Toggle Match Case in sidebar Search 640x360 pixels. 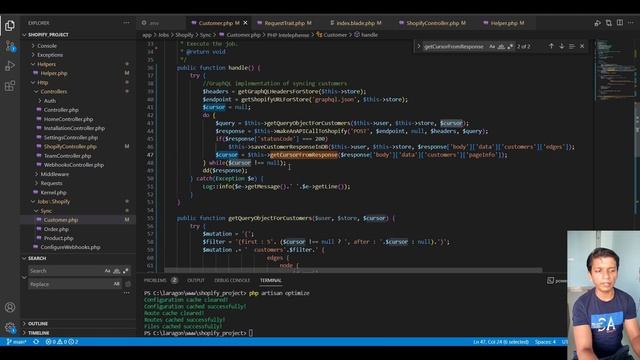107,271
